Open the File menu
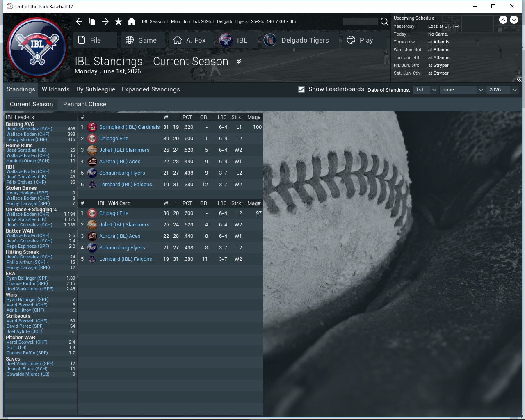The width and height of the screenshot is (525, 420). pyautogui.click(x=96, y=40)
